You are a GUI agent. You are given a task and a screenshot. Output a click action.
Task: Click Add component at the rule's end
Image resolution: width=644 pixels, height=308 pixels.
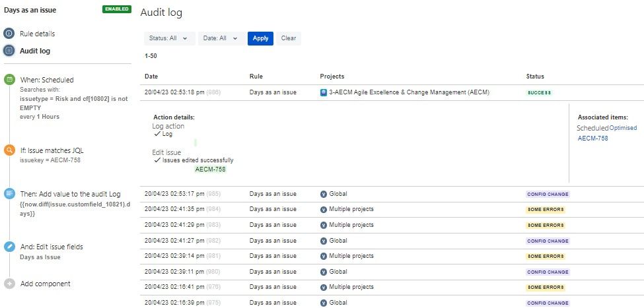tap(45, 284)
